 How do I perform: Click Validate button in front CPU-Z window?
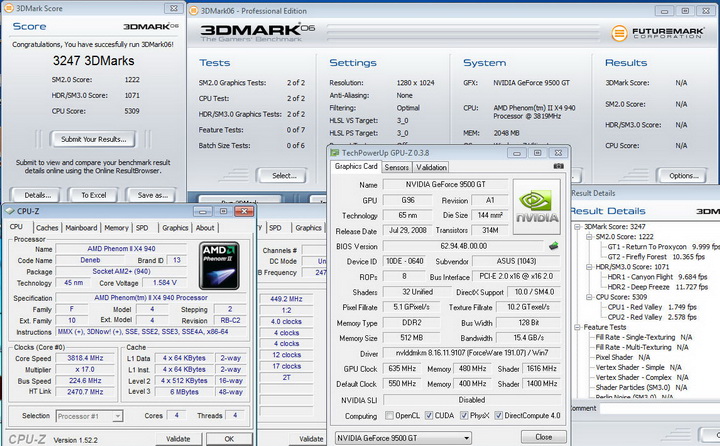178,439
